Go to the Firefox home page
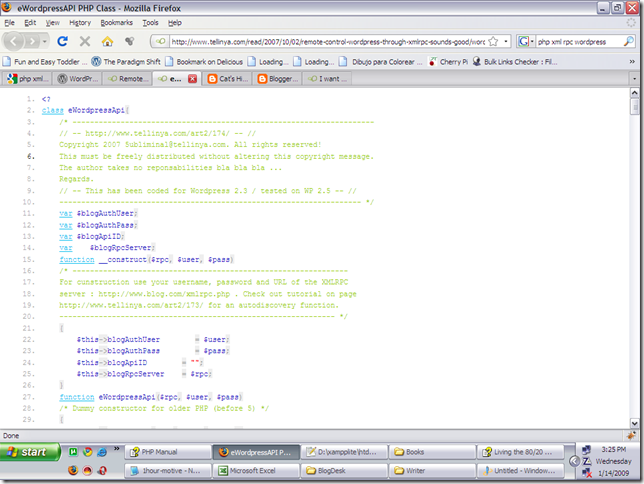644x484 pixels. pos(107,42)
